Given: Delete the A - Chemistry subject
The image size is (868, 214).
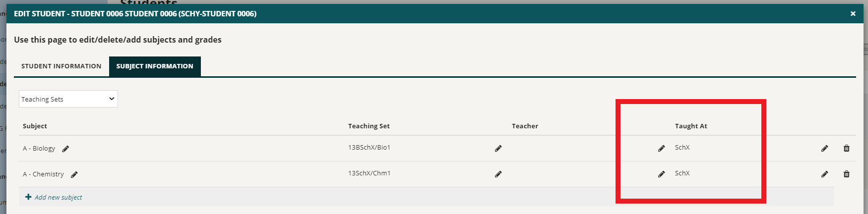Looking at the screenshot, I should 847,174.
